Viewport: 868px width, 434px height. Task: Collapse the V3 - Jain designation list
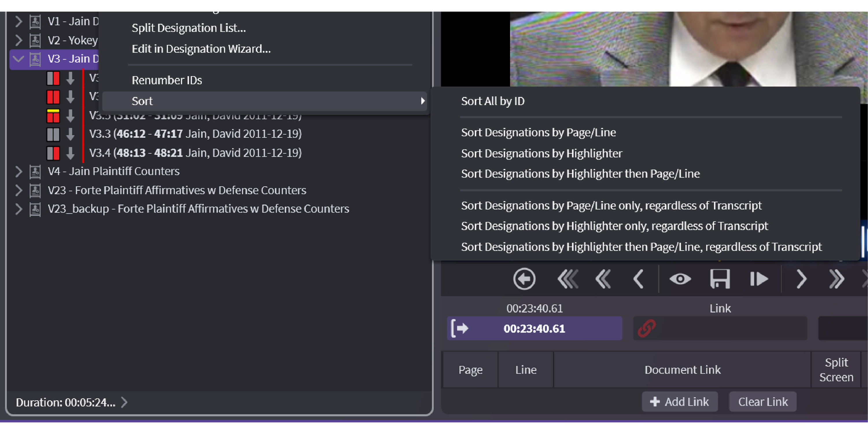click(x=18, y=59)
